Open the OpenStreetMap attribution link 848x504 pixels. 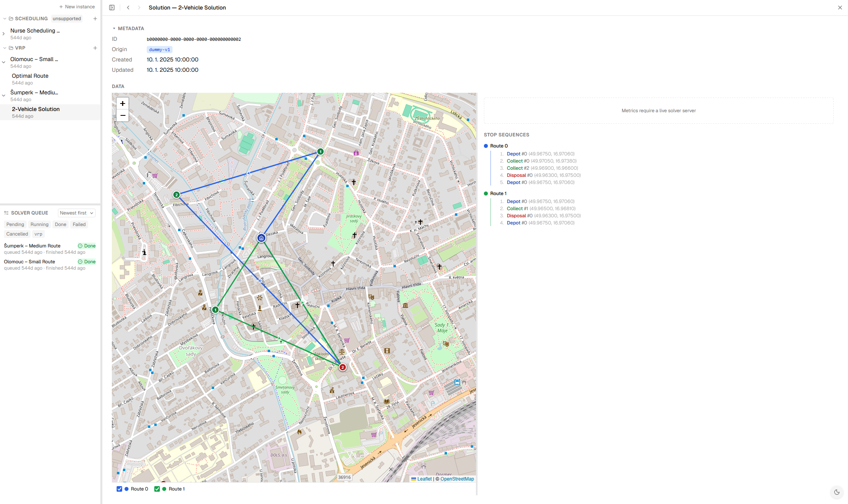(x=457, y=479)
